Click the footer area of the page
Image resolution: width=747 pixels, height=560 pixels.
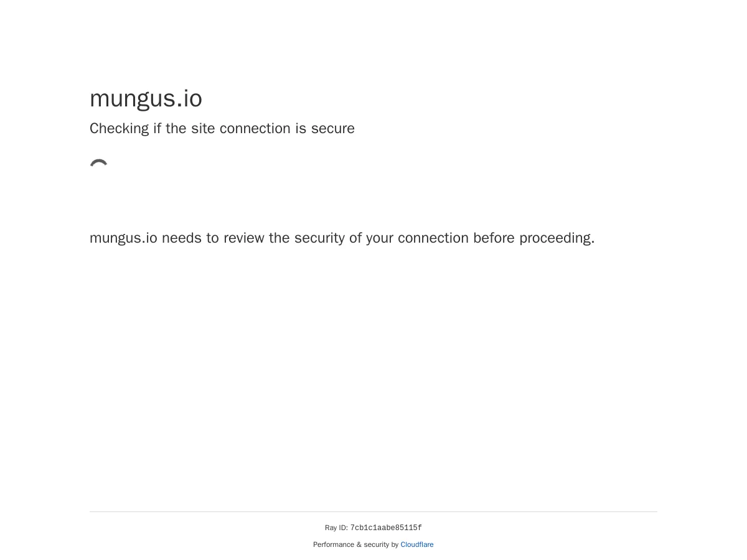coord(374,535)
